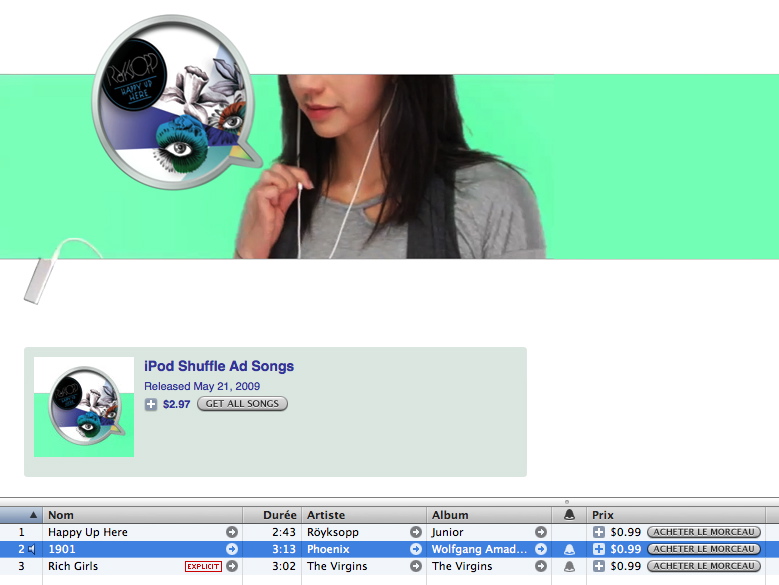
Task: Sort list by Album column header
Action: [489, 515]
